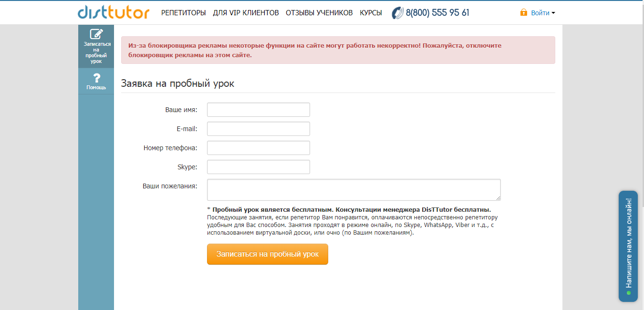The image size is (644, 310).
Task: Select ДЛЯ VIP КЛИЕНТОВ menu item
Action: tap(246, 13)
